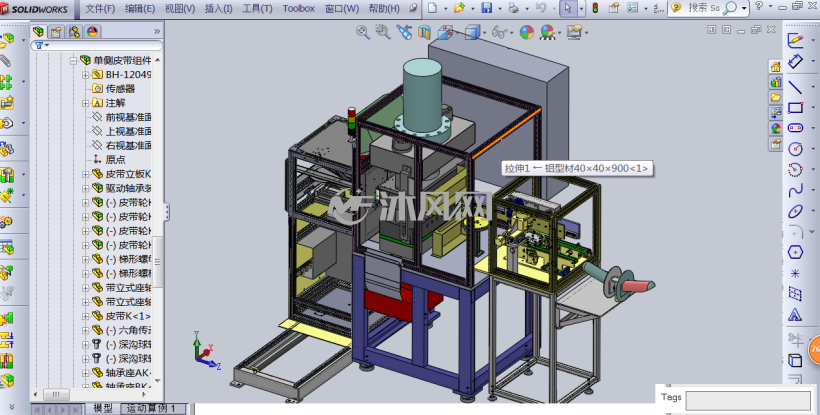Expand the 皮带立板K tree node
Image resolution: width=820 pixels, height=415 pixels.
85,174
